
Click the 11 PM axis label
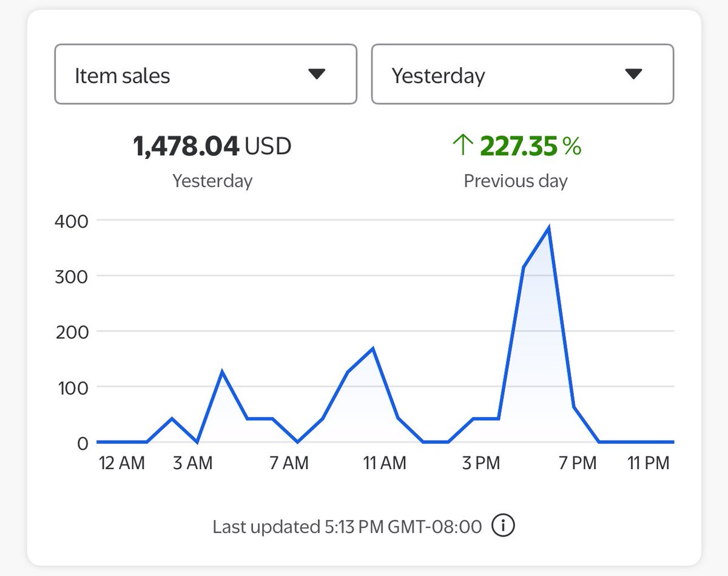pos(648,463)
